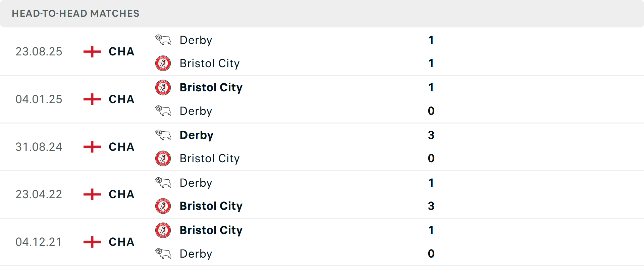The height and width of the screenshot is (266, 644).
Task: Select the 23.08.25 match date
Action: point(39,52)
